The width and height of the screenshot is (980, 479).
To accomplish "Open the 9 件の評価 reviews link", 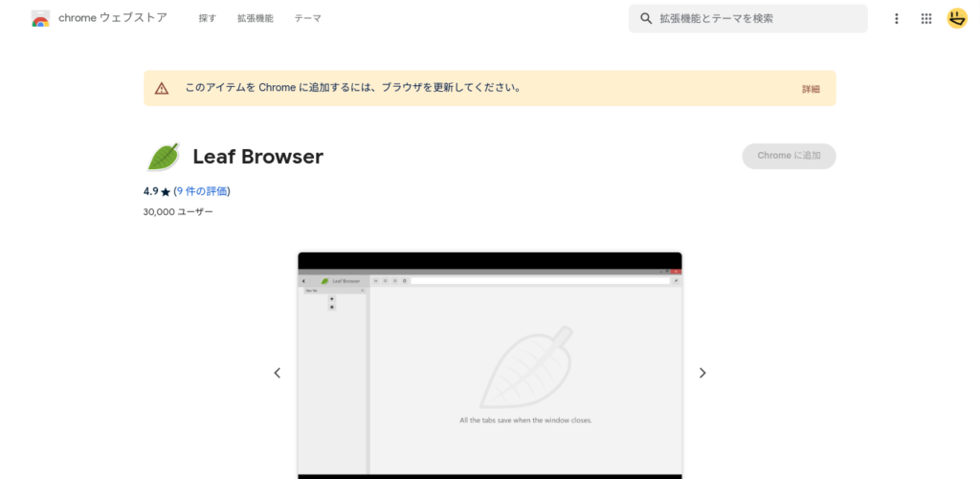I will click(202, 191).
